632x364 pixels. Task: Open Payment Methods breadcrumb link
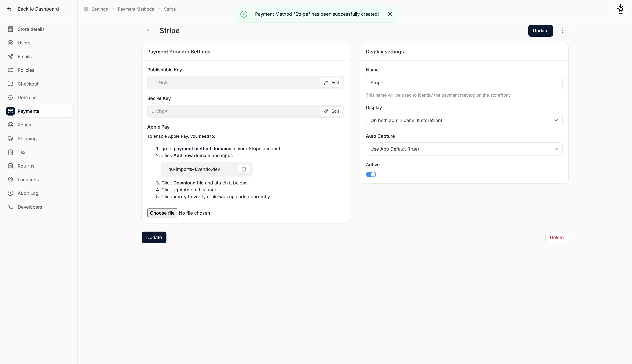[x=136, y=9]
